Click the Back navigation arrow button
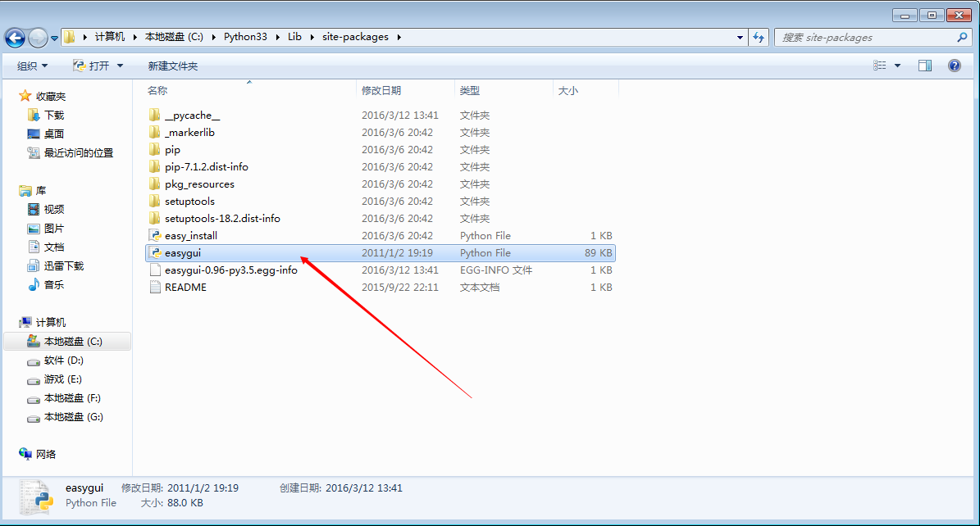Image resolution: width=980 pixels, height=526 pixels. click(15, 38)
